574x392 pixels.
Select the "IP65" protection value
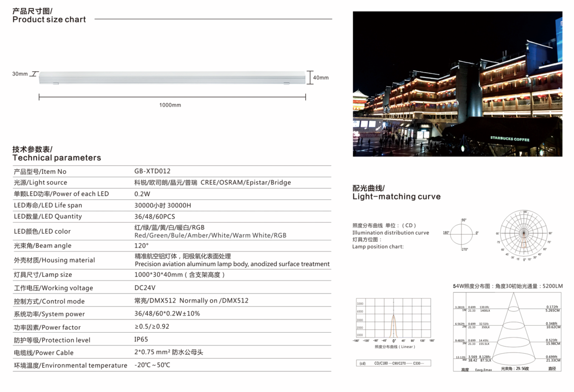(142, 339)
